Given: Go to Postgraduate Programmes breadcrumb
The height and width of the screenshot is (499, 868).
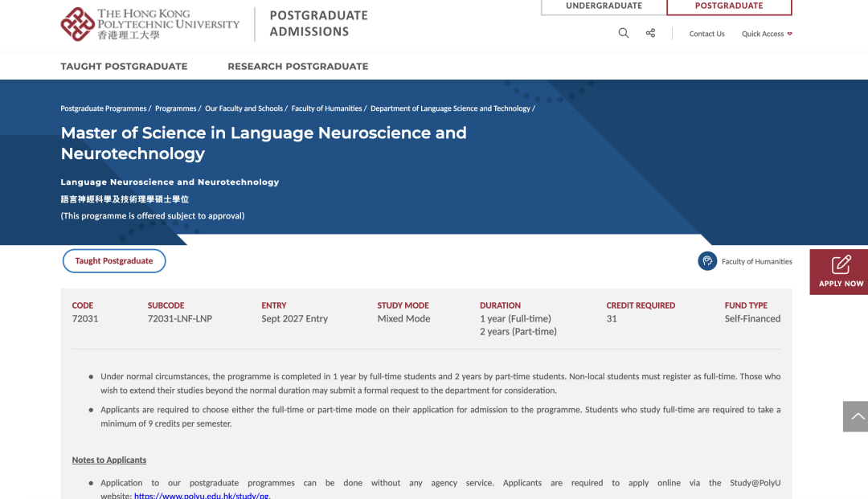Looking at the screenshot, I should (x=104, y=108).
